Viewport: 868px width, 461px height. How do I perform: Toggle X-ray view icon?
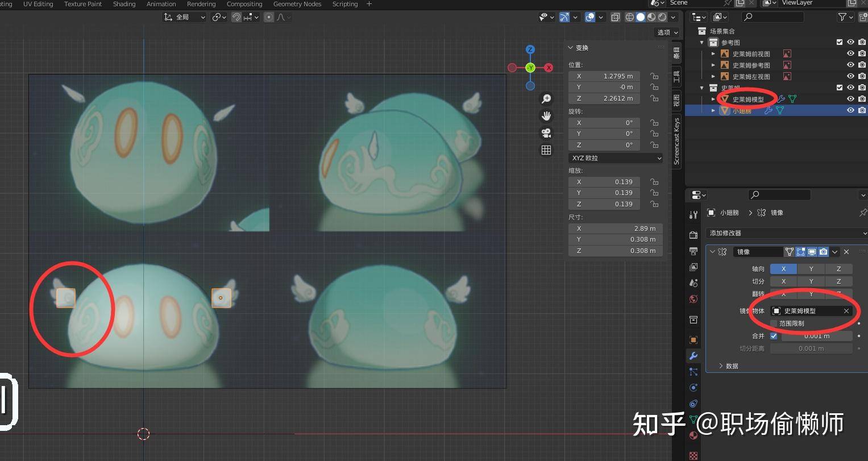pyautogui.click(x=615, y=17)
